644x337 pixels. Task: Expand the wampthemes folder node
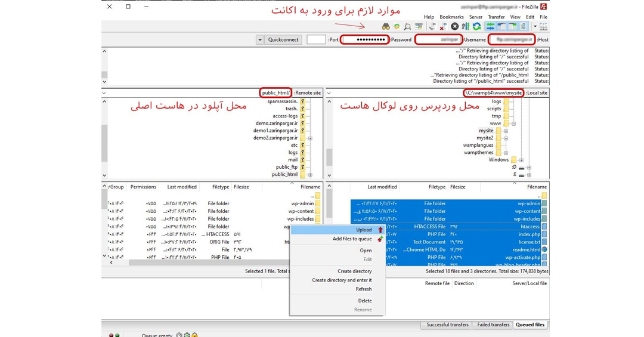506,153
